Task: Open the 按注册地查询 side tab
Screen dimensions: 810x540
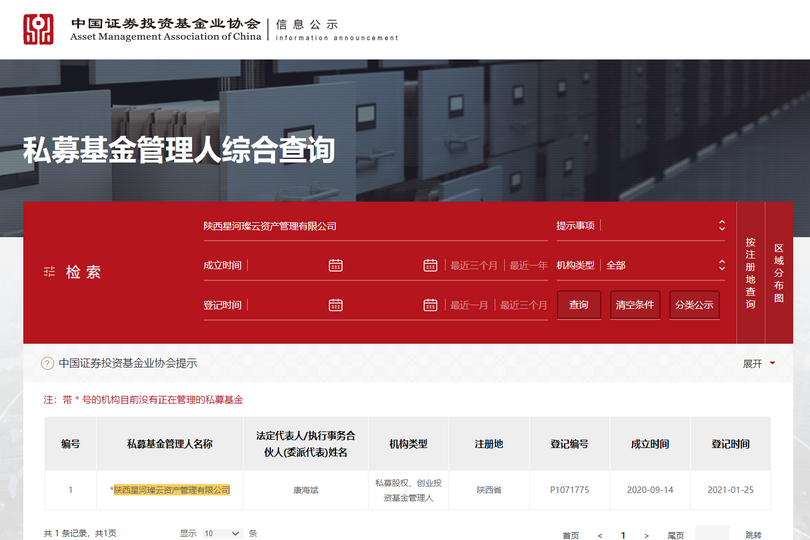Action: click(x=750, y=273)
